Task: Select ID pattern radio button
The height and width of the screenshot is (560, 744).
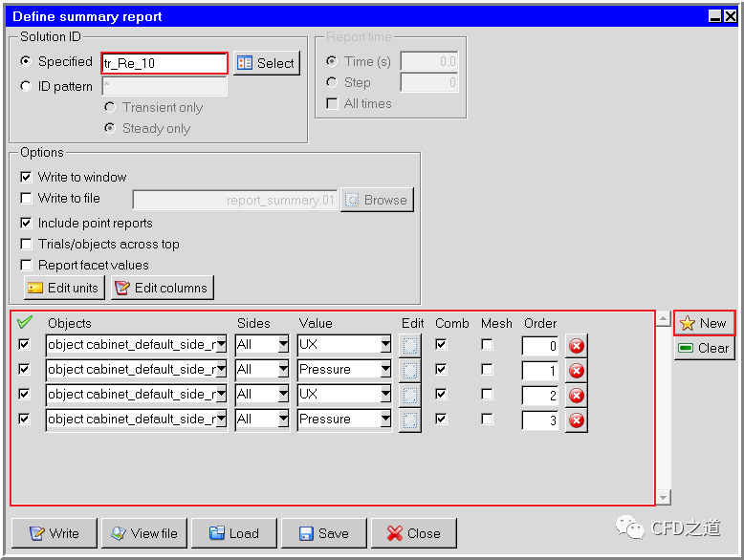Action: click(x=26, y=86)
